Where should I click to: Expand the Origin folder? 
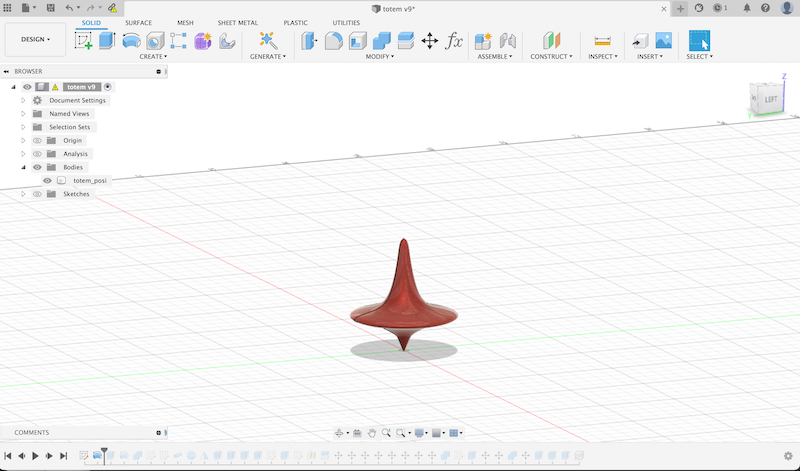click(x=23, y=140)
